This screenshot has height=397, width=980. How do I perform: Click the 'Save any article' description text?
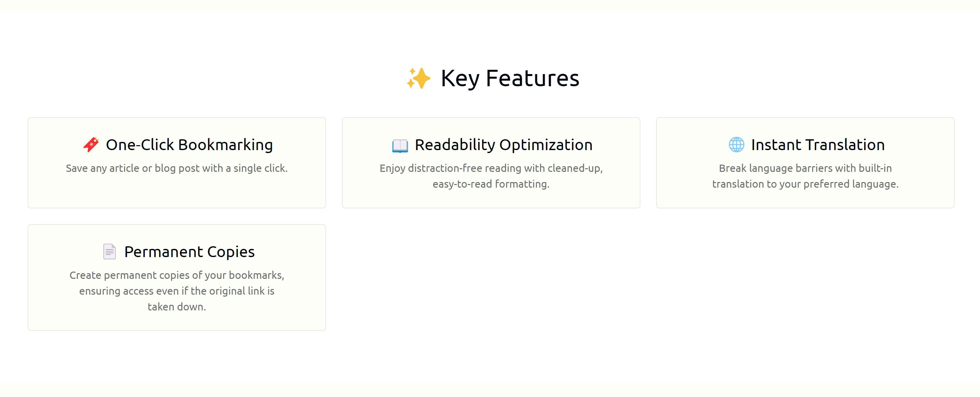(x=177, y=168)
